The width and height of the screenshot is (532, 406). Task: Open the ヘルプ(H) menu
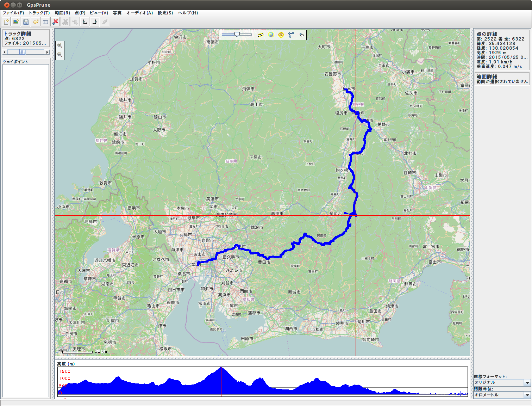pyautogui.click(x=188, y=13)
